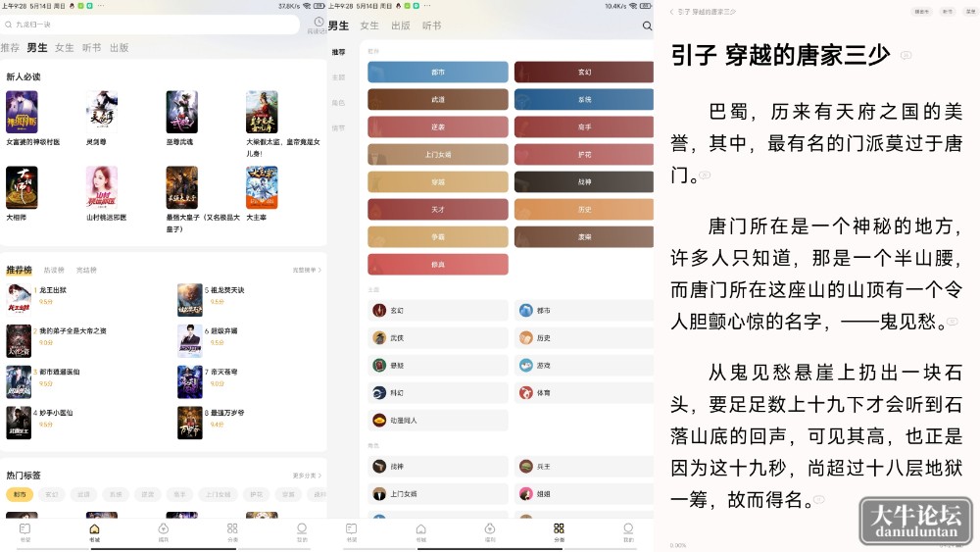
Task: Select 角色 in category side navigation
Action: [338, 103]
